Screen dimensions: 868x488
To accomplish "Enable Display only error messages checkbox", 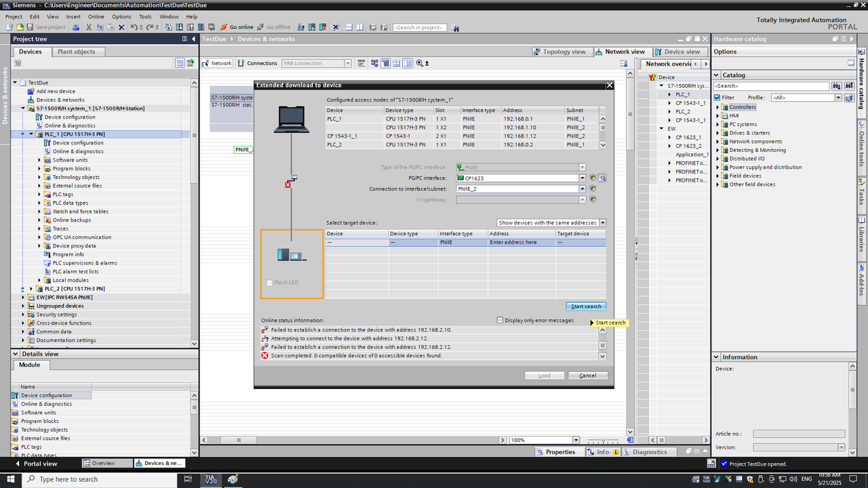I will (500, 321).
